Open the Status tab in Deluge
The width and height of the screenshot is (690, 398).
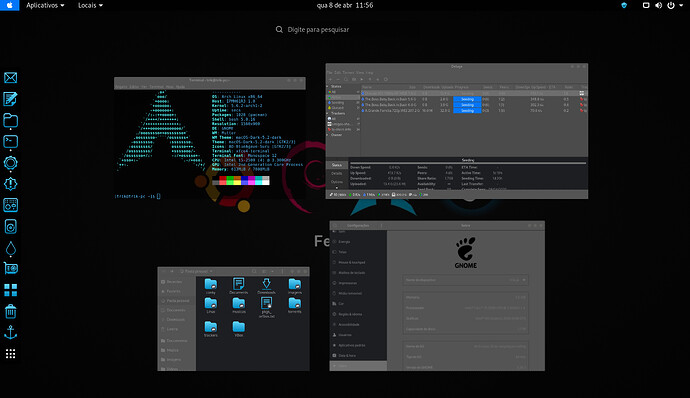[x=337, y=165]
